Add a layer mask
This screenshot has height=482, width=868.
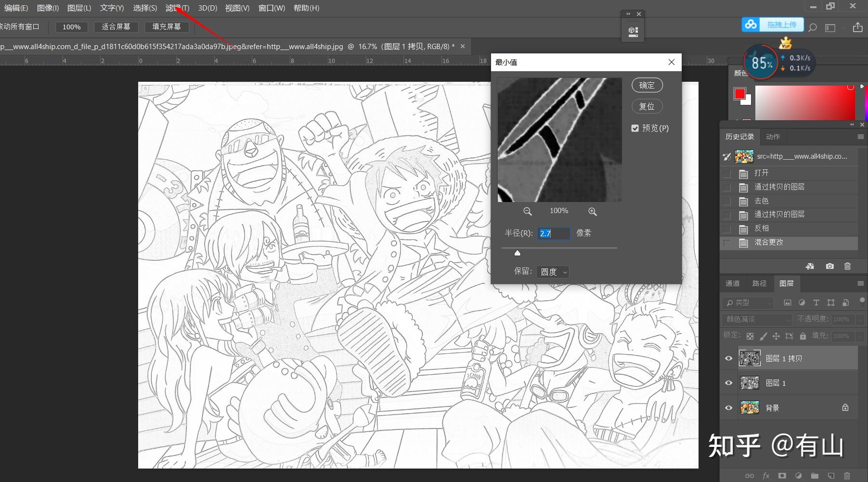(x=782, y=476)
